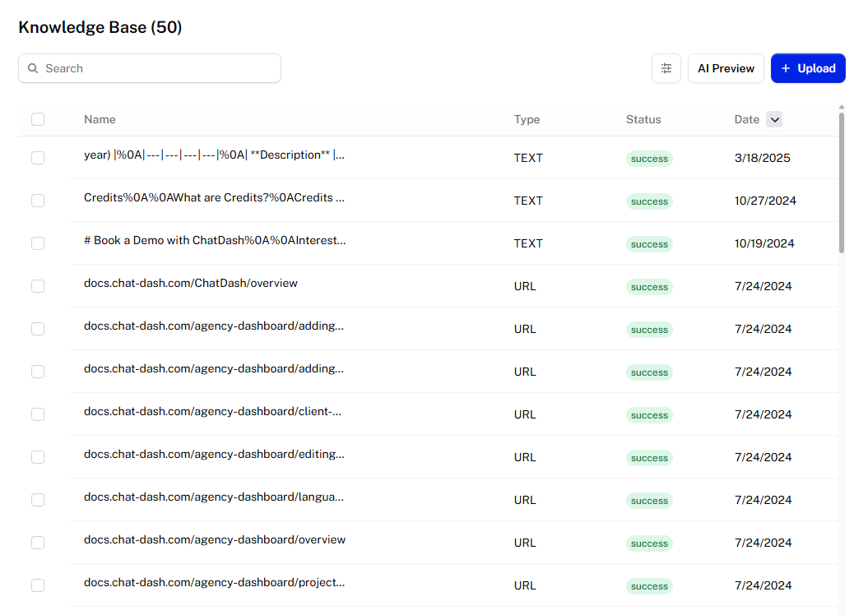Viewport: 868px width, 615px height.
Task: Check the box for the 3/18/2025 TEXT entry
Action: pyautogui.click(x=38, y=158)
